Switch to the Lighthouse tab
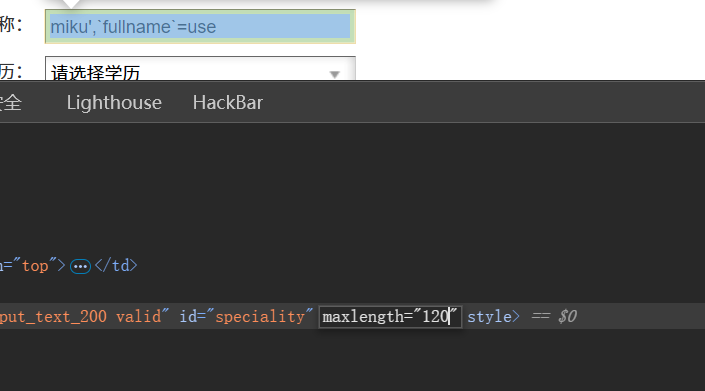Image resolution: width=705 pixels, height=391 pixels. coord(114,103)
